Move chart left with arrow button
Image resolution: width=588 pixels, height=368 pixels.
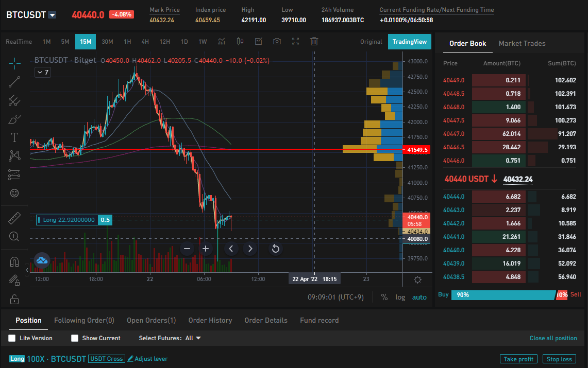point(231,249)
